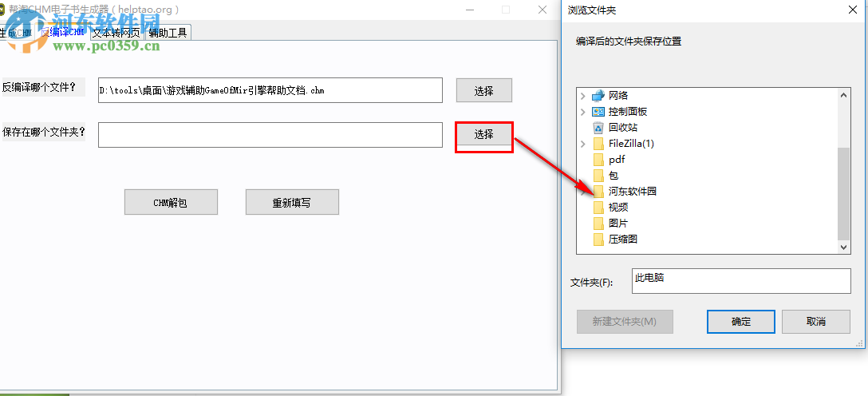
Task: Select 控制面板 in the folder tree
Action: (x=628, y=112)
